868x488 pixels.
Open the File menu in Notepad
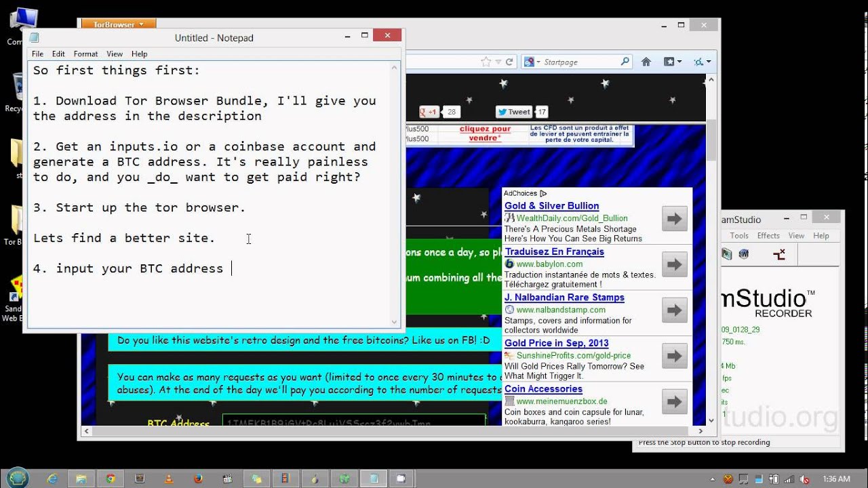point(37,54)
